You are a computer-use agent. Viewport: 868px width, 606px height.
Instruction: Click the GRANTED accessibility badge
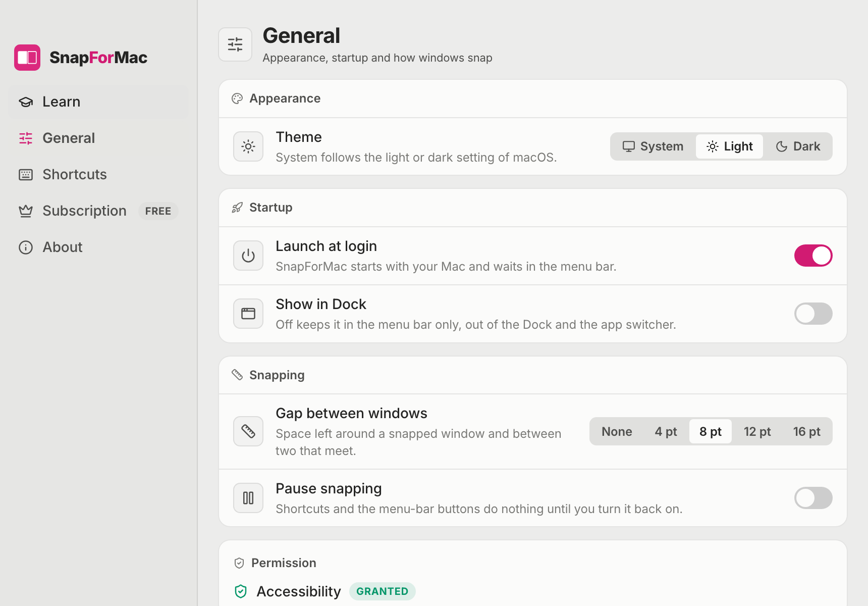[382, 591]
